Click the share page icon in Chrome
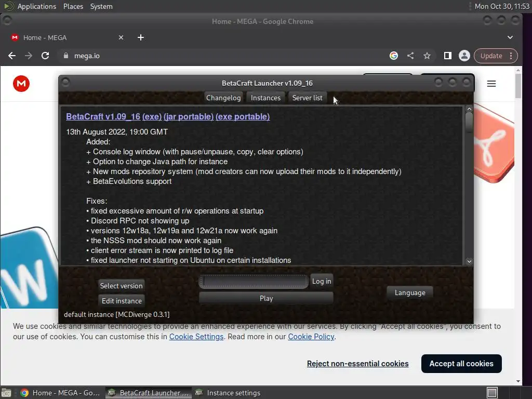This screenshot has height=399, width=532. tap(410, 56)
